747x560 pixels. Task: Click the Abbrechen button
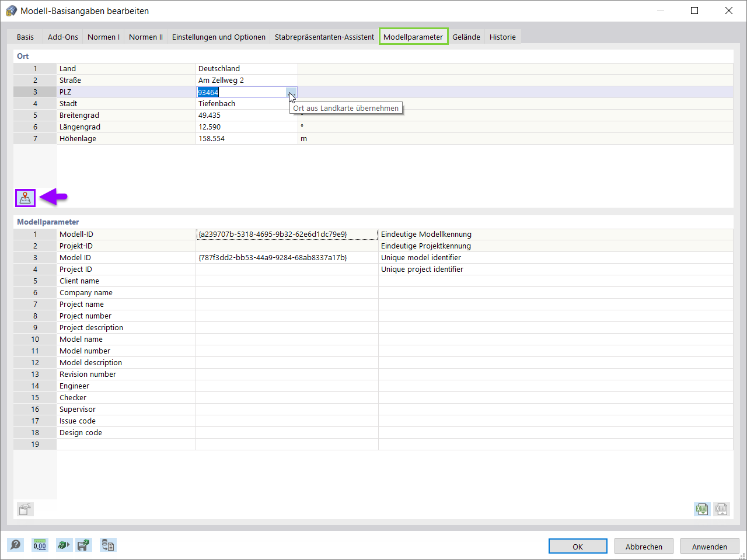644,547
